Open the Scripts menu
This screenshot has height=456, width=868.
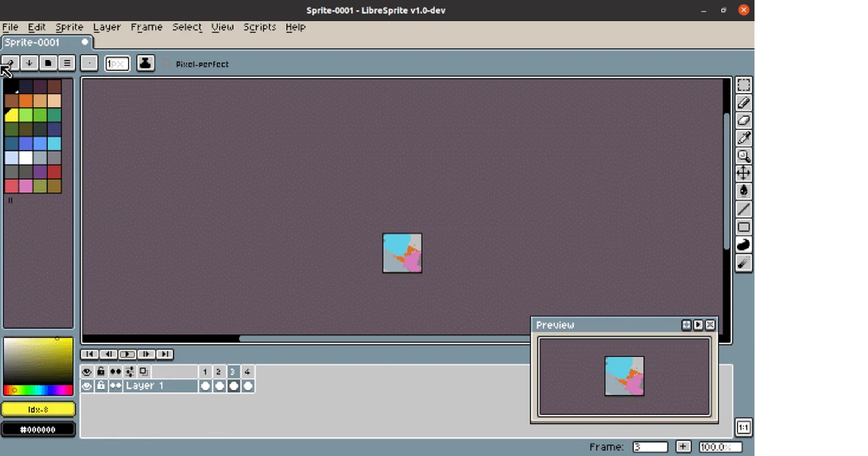tap(260, 27)
